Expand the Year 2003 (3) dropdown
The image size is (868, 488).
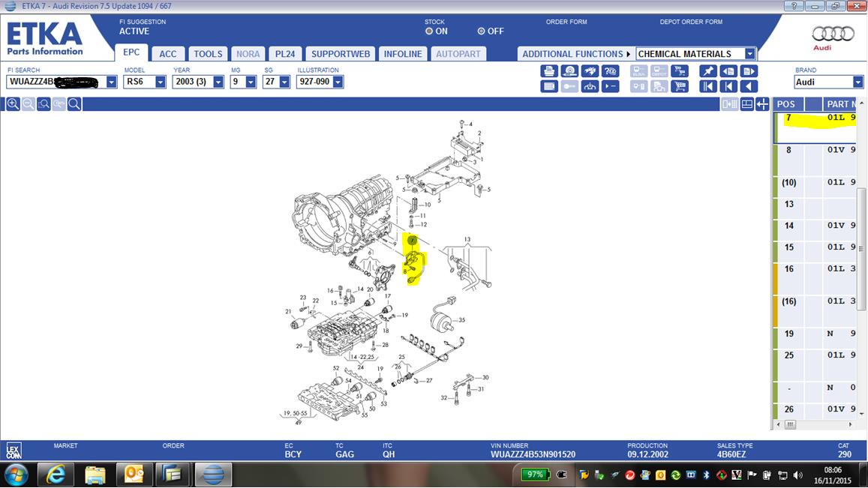pyautogui.click(x=218, y=82)
